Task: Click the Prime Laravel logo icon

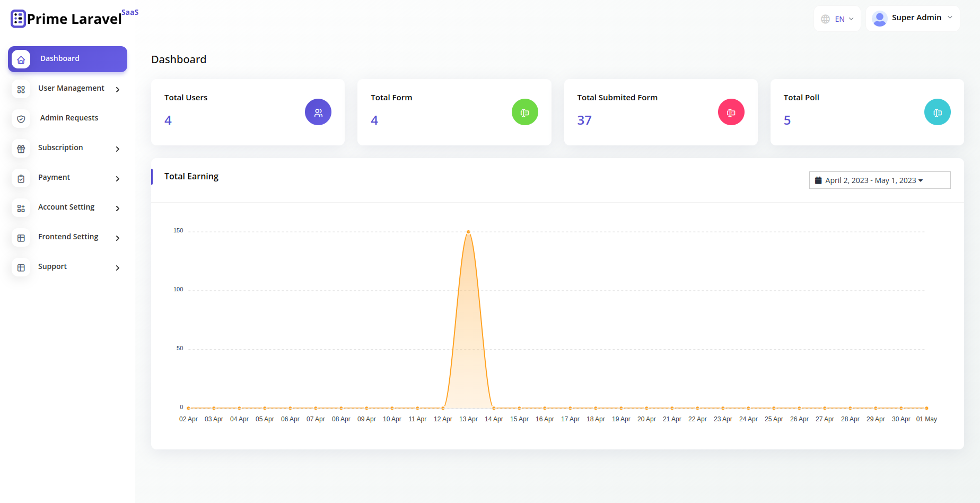Action: 18,19
